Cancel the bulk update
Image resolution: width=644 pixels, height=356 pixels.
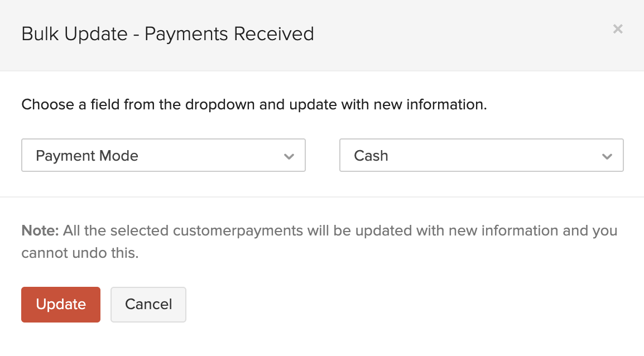(148, 305)
